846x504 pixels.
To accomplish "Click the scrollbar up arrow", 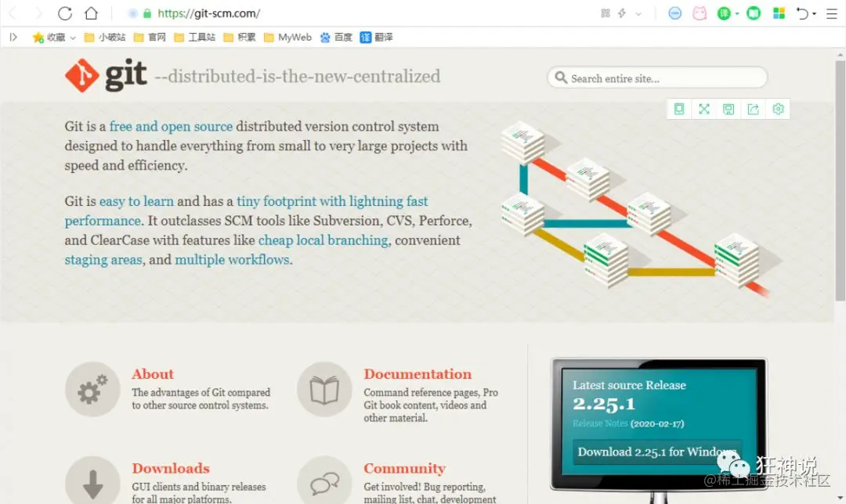I will point(840,55).
